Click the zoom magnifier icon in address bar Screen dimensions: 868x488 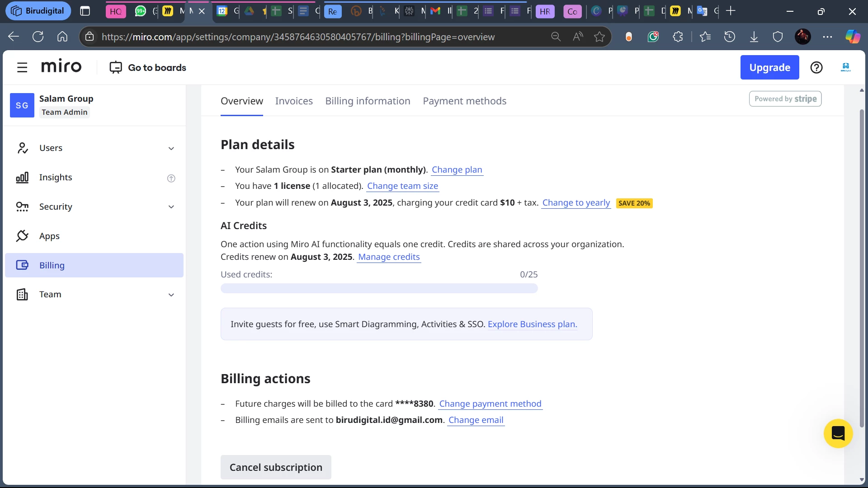pos(556,37)
